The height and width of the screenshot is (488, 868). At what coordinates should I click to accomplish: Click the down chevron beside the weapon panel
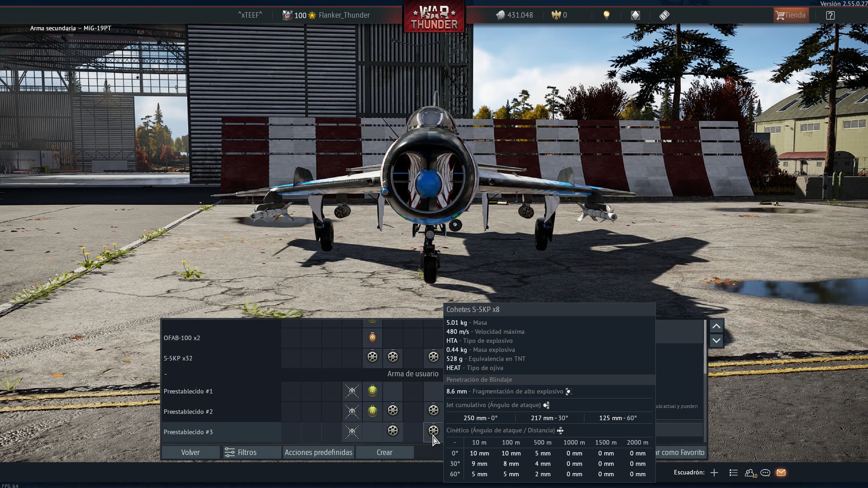pos(716,341)
